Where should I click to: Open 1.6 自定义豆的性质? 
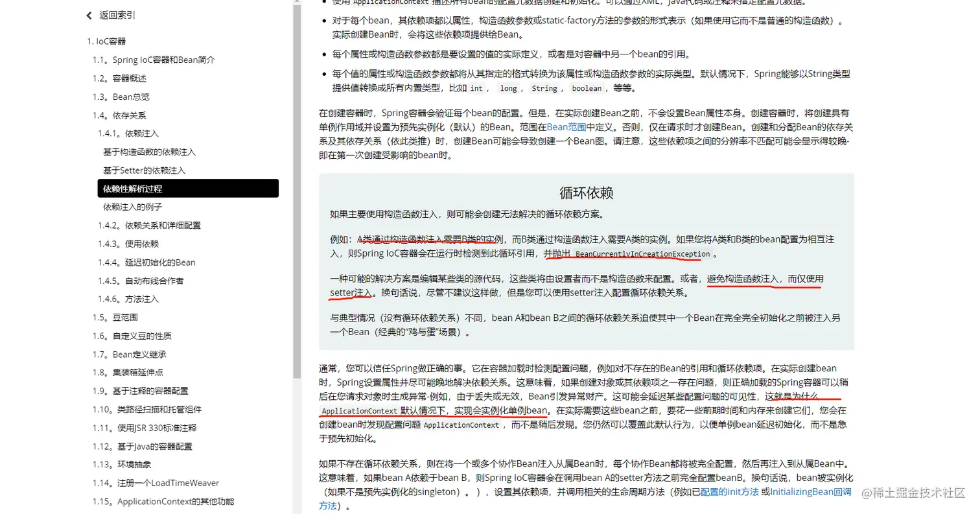(132, 336)
